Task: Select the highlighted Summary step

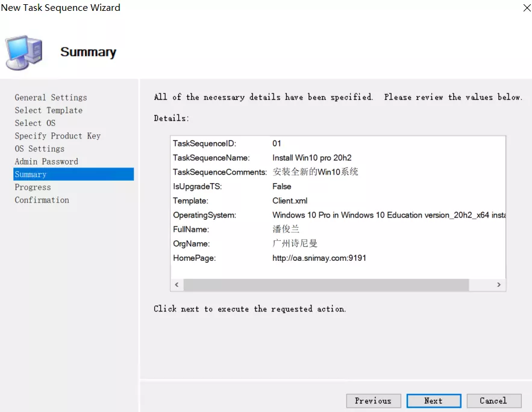Action: pos(31,175)
